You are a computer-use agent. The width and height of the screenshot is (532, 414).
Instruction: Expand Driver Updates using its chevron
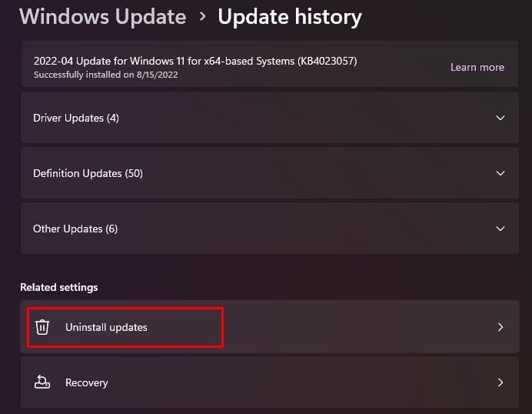tap(500, 118)
